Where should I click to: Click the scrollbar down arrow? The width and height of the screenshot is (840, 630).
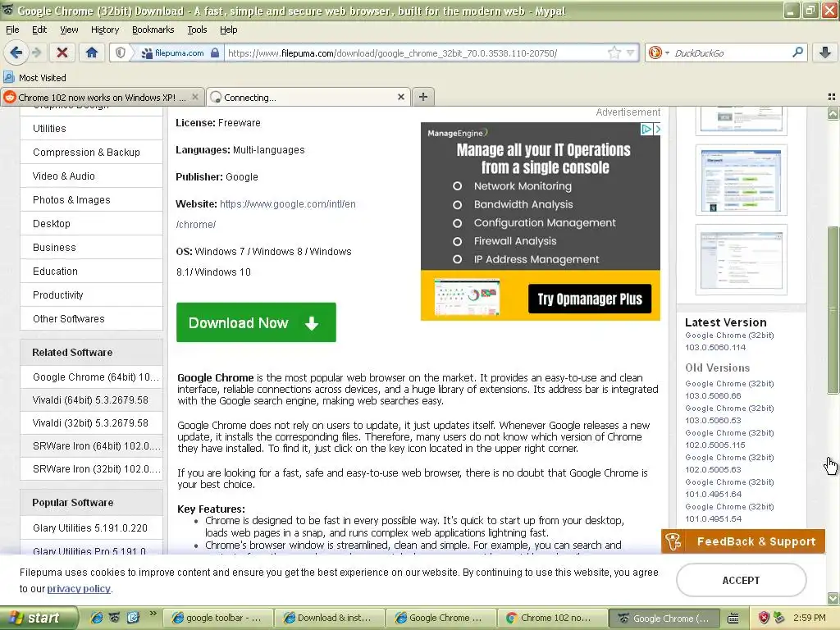coord(833,598)
